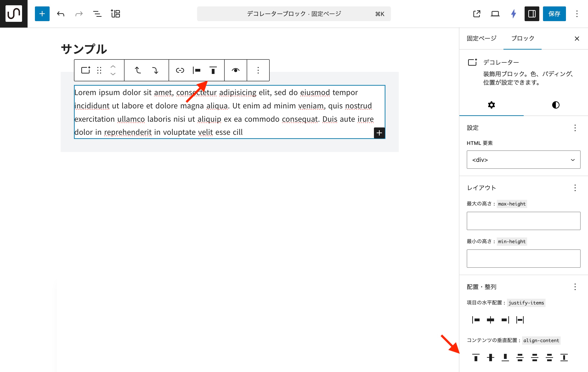Open the view page external link icon

click(x=476, y=14)
